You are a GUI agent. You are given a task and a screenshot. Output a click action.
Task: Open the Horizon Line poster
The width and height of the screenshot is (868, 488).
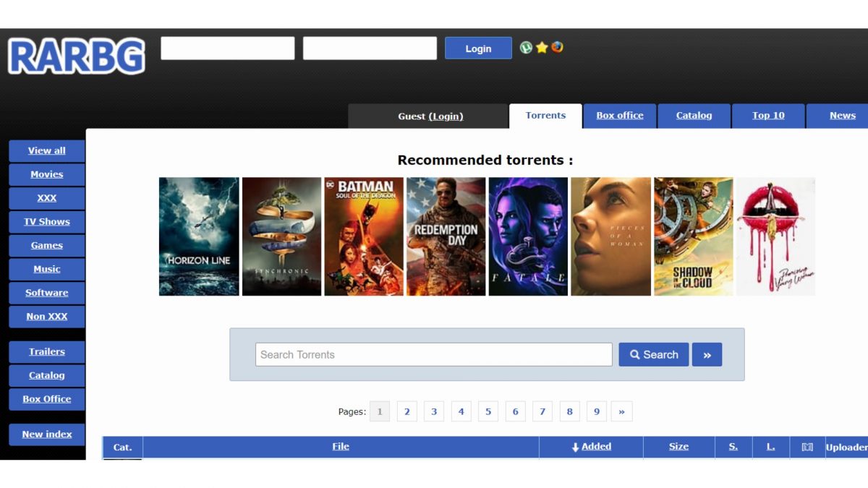[x=199, y=236]
